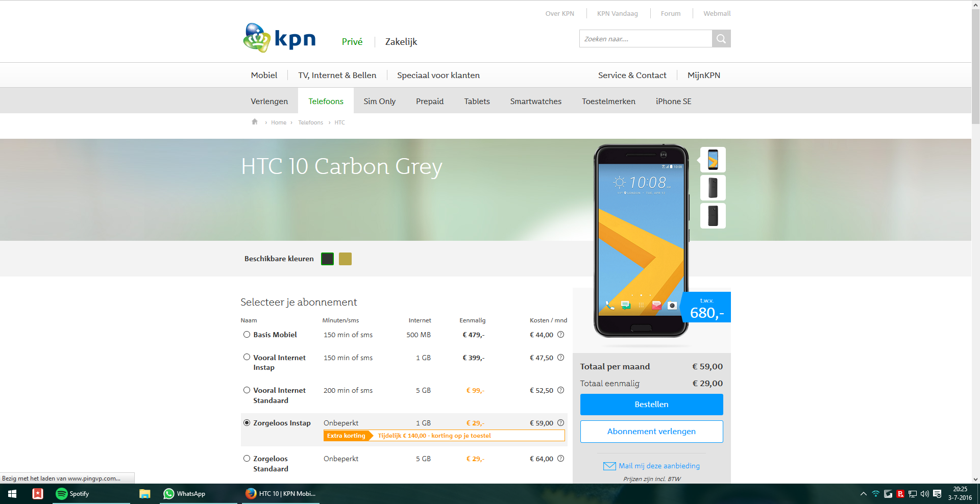Screen dimensions: 980x504
Task: Click the search magnifier button
Action: tap(721, 39)
